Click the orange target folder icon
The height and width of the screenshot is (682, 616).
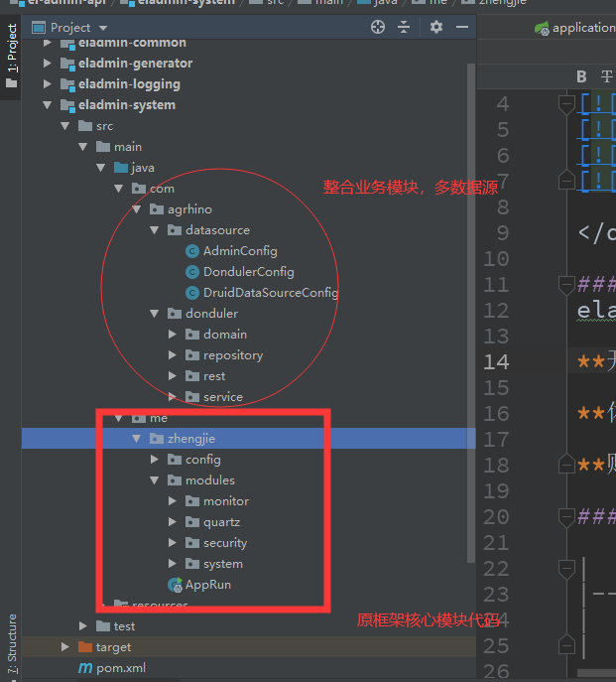click(85, 647)
